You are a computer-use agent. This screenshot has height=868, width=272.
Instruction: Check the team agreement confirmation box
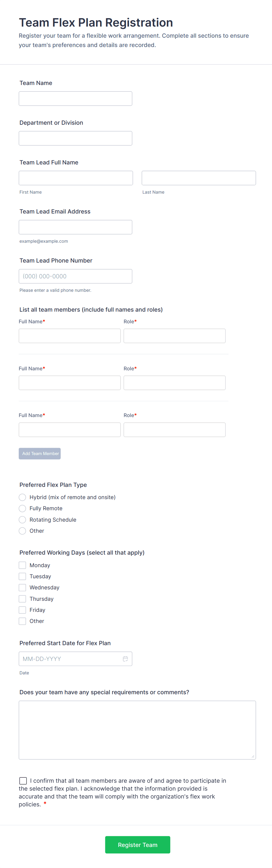point(23,780)
